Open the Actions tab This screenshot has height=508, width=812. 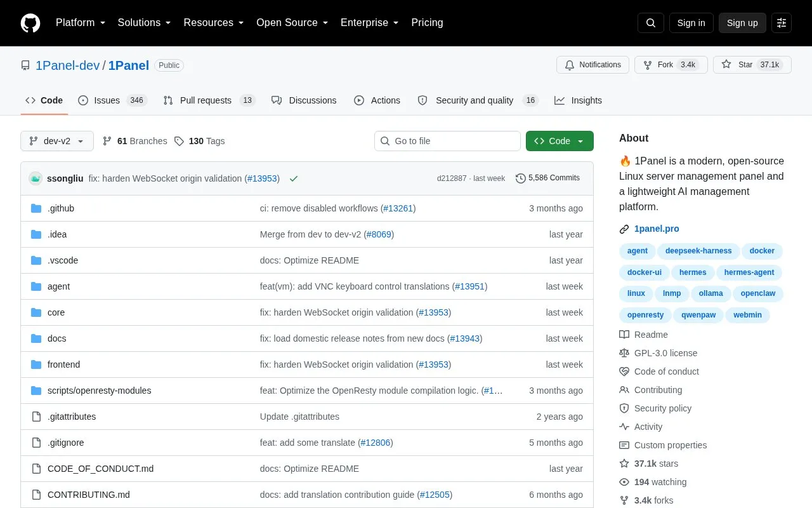(x=377, y=100)
